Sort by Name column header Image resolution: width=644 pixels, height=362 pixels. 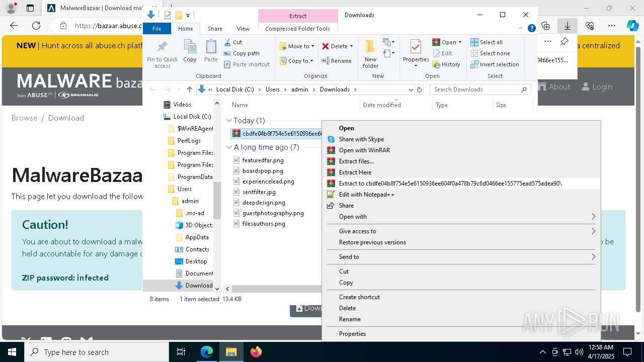tap(240, 105)
